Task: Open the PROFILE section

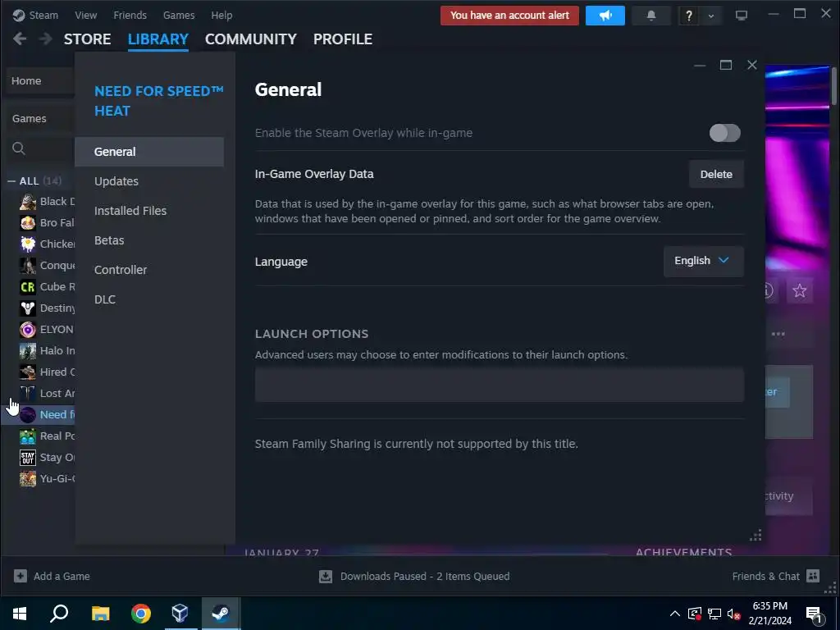Action: click(x=343, y=39)
